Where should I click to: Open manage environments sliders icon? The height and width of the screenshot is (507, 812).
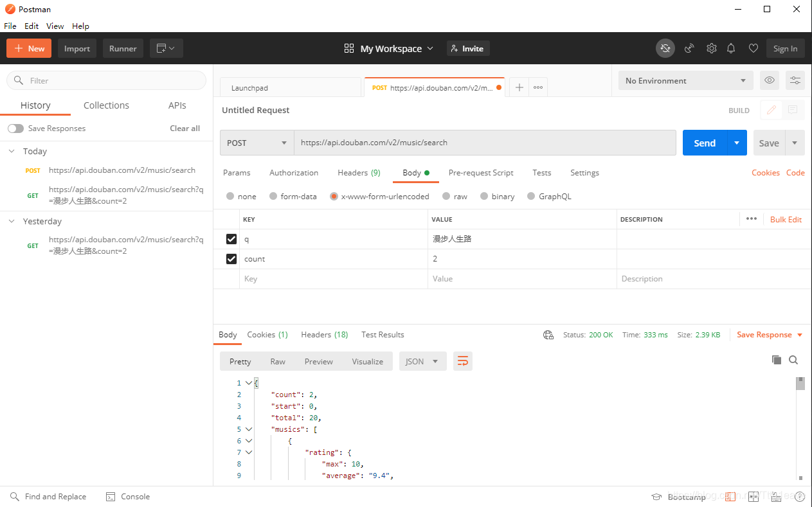(x=795, y=80)
